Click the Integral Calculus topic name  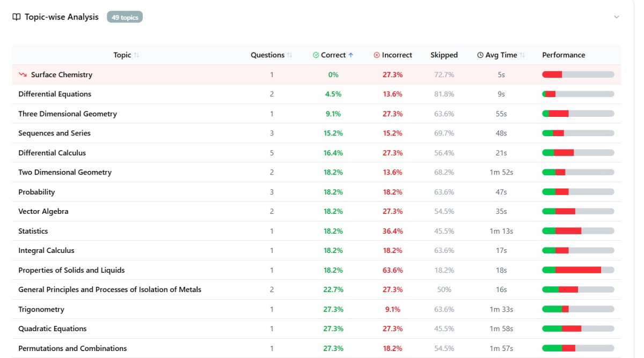(x=46, y=251)
